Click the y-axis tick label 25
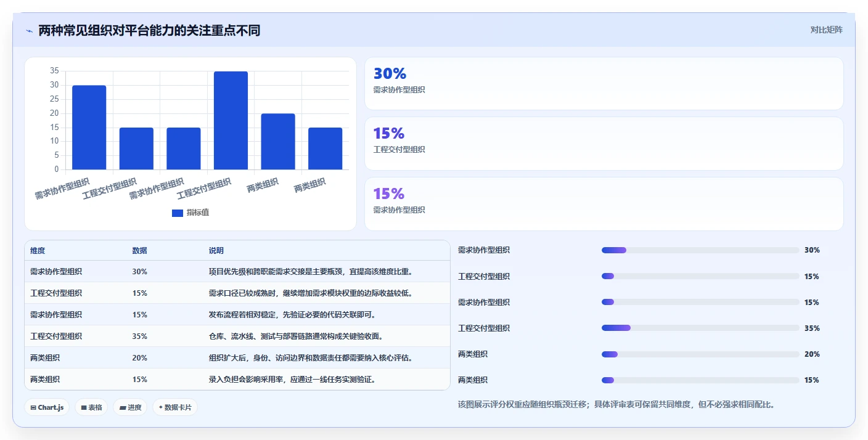The image size is (868, 440). 54,99
